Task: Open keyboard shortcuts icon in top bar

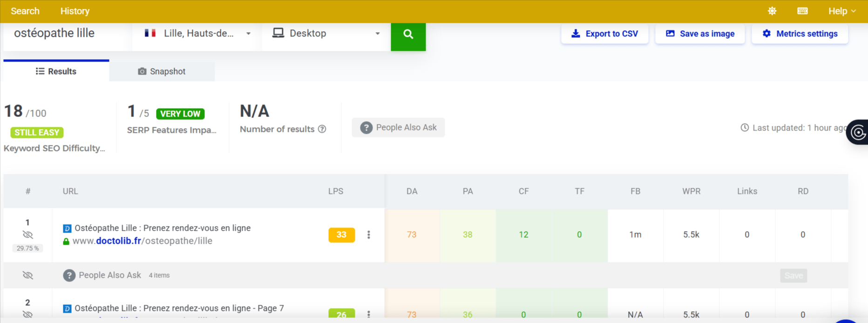Action: (802, 11)
